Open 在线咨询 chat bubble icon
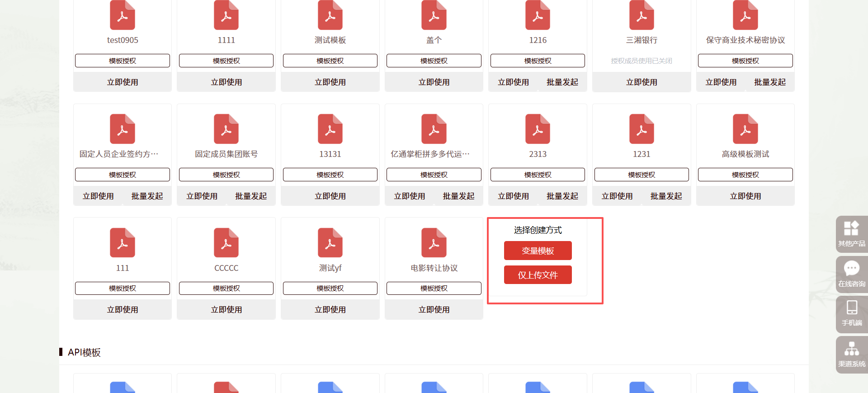Screen dimensions: 868x393 (851, 269)
